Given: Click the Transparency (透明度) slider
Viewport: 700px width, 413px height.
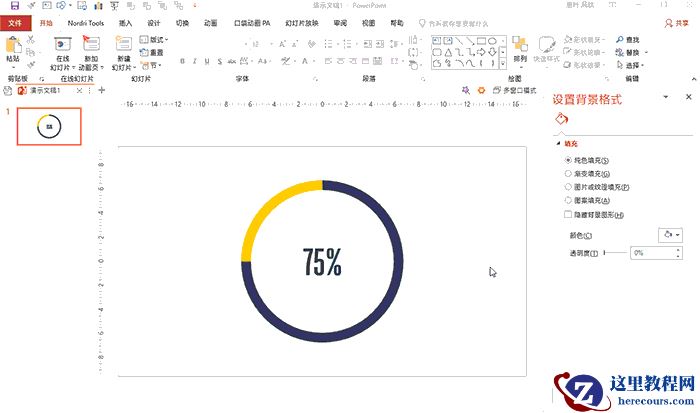Looking at the screenshot, I should 615,253.
